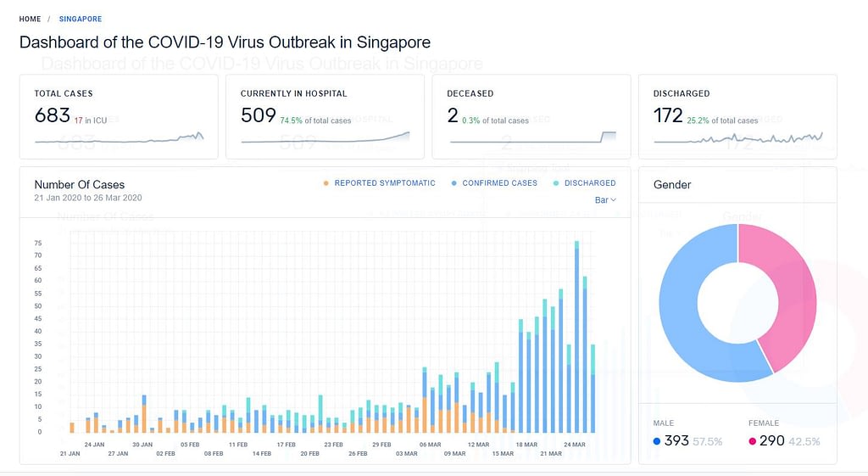Click the Gender panel title
Screen dimensions: 868x476
(672, 184)
